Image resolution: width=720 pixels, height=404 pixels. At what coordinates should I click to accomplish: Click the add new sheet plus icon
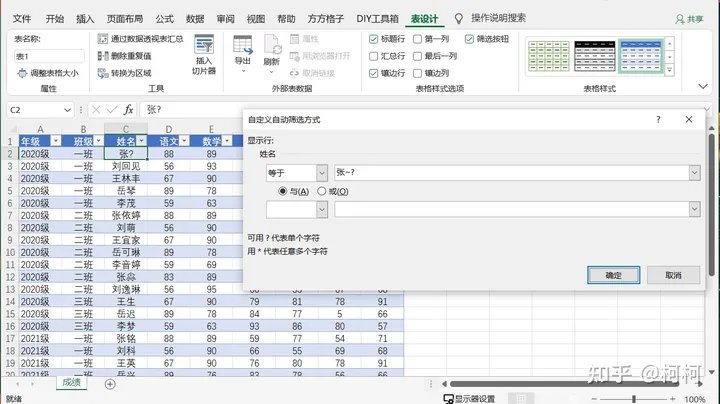[108, 383]
